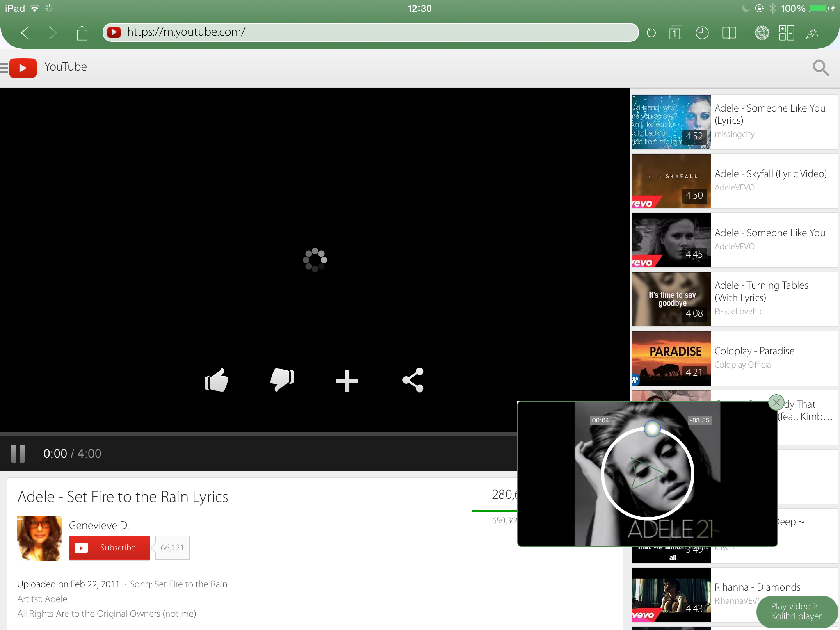Viewport: 840px width, 630px height.
Task: Open the YouTube hamburger menu
Action: [x=4, y=68]
